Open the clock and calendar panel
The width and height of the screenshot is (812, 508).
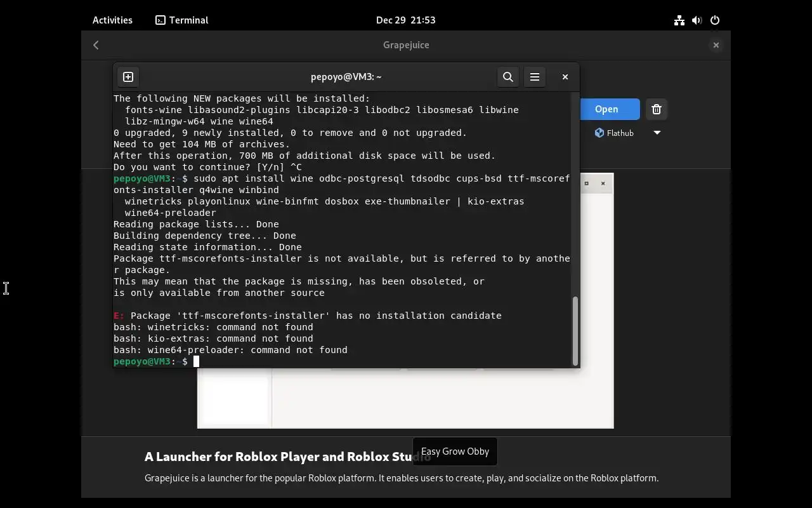406,20
